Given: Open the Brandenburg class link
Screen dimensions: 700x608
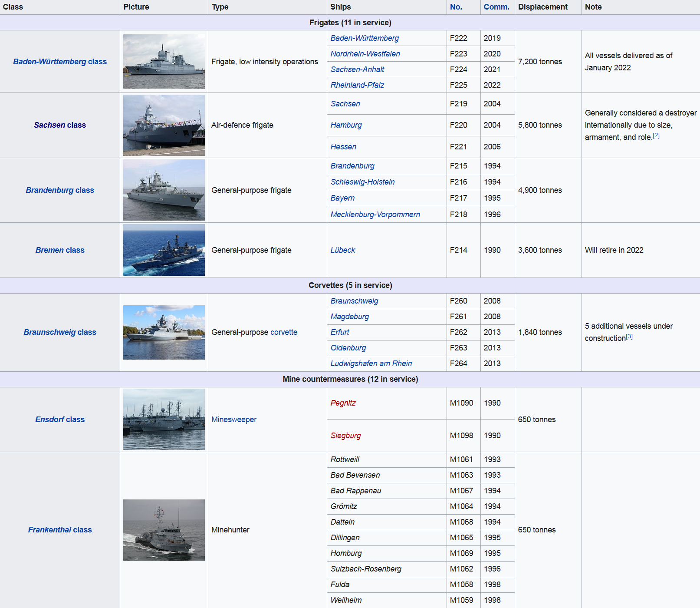Looking at the screenshot, I should click(x=60, y=190).
